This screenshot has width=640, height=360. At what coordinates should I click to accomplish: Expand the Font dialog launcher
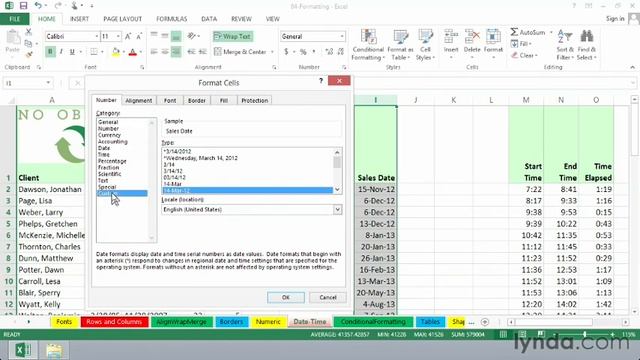coord(142,67)
